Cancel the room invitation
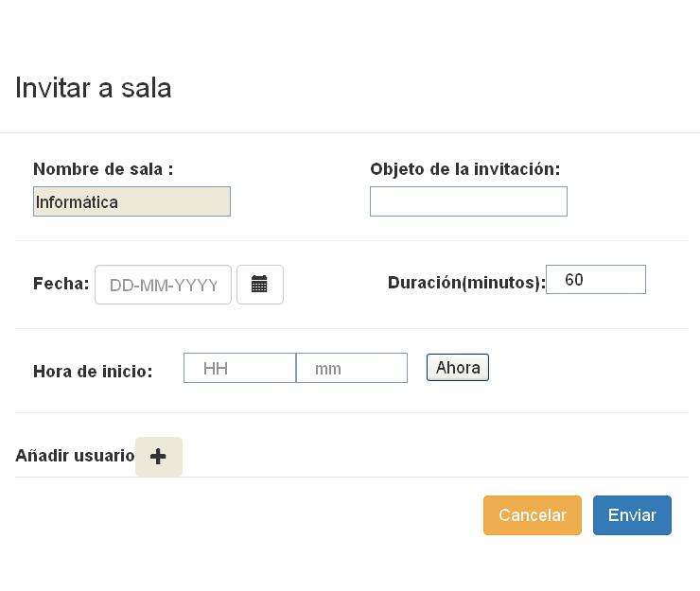The height and width of the screenshot is (591, 700). (533, 515)
